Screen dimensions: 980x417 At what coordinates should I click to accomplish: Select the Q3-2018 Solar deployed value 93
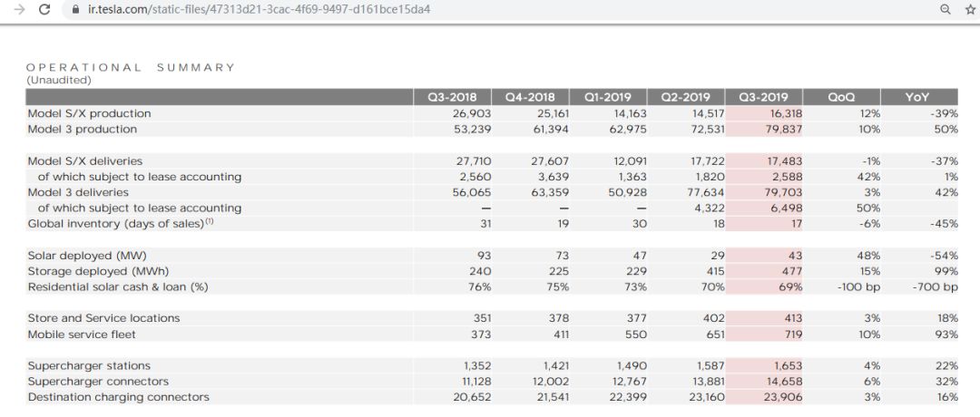pos(483,256)
